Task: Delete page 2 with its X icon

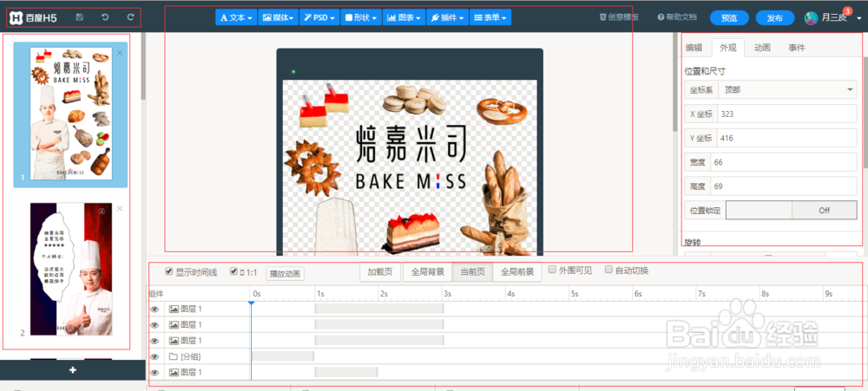Action: (x=120, y=208)
